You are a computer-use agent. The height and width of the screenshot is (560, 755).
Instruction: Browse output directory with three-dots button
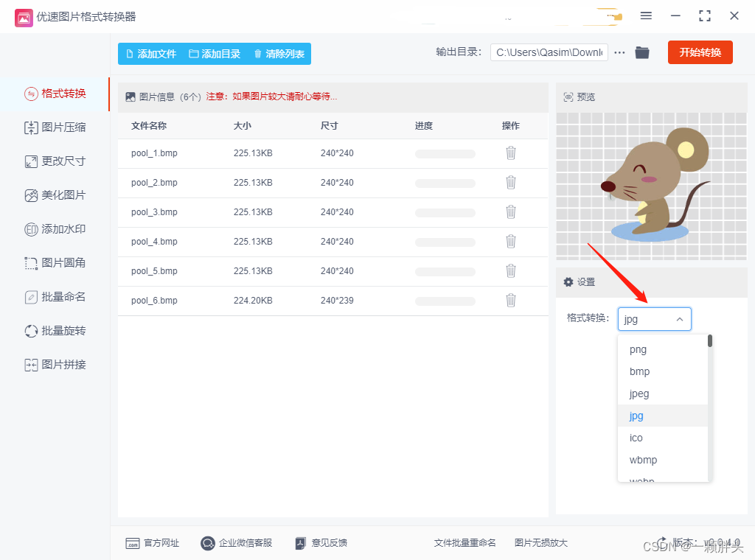[x=619, y=52]
